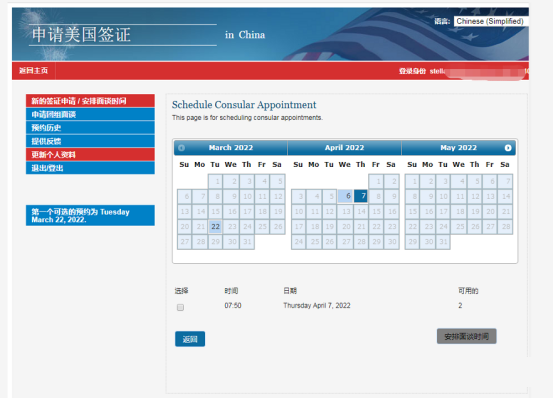Screen dimensions: 553x398
Task: Open 返回主页 in the red navigation bar
Action: 34,71
